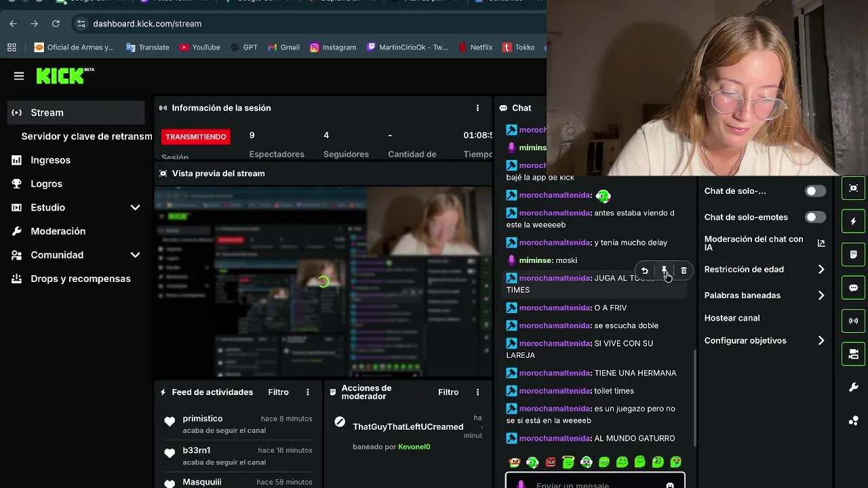Image resolution: width=868 pixels, height=488 pixels.
Task: Click the Twitch MartinCirioOk bookmark
Action: [x=407, y=47]
